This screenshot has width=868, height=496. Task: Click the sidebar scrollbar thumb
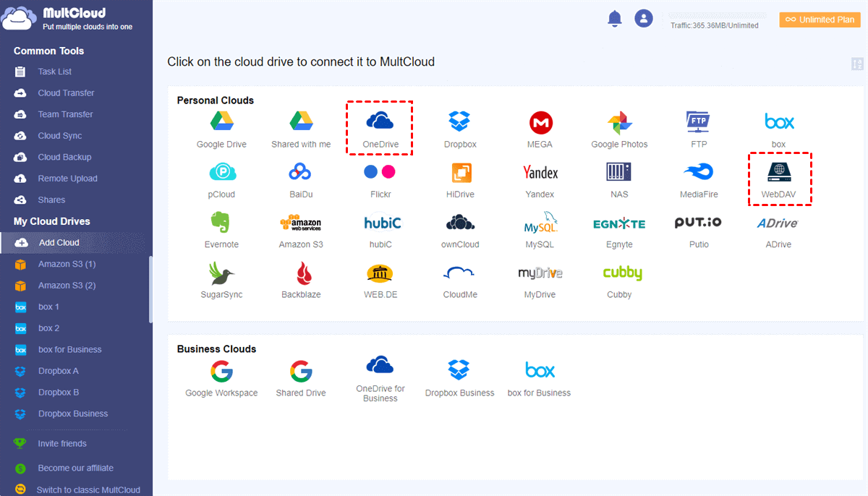(150, 289)
